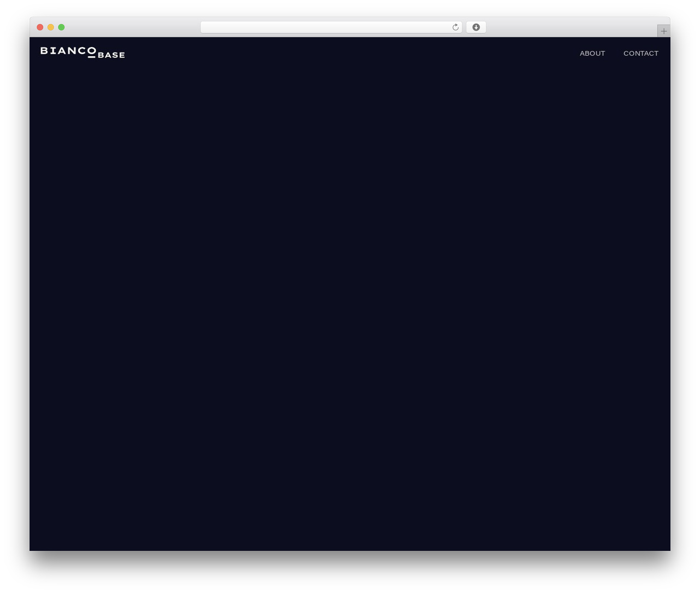Click the Bianco Base logo
Viewport: 700px width, 593px height.
[x=83, y=53]
